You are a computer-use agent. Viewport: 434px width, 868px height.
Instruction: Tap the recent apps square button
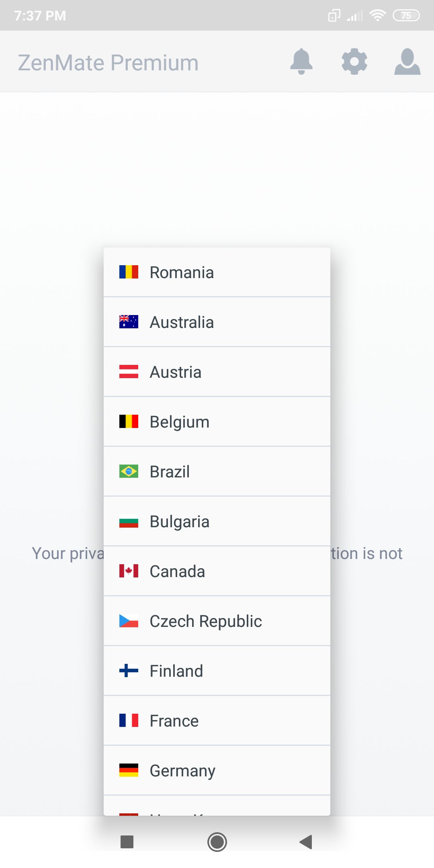pyautogui.click(x=127, y=842)
